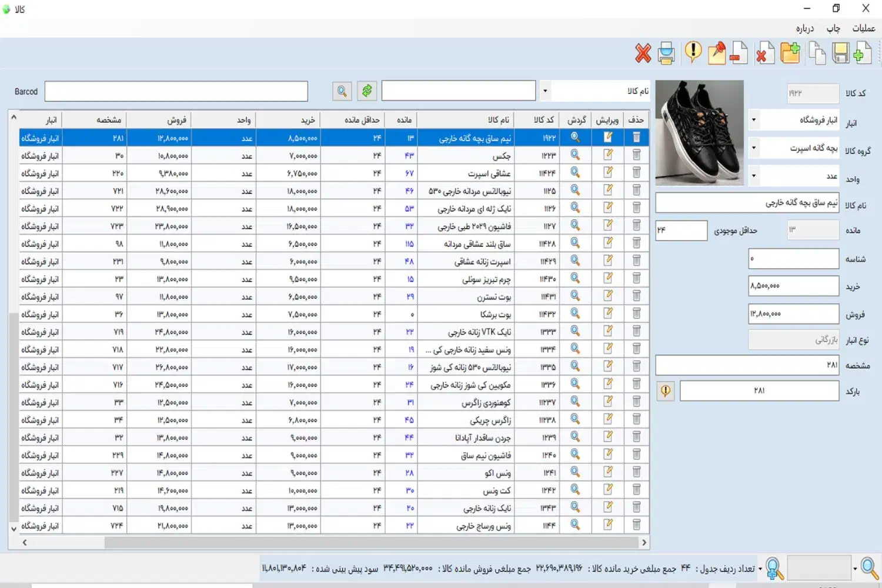882x588 pixels.
Task: Click the folder icon with green plus
Action: 790,54
